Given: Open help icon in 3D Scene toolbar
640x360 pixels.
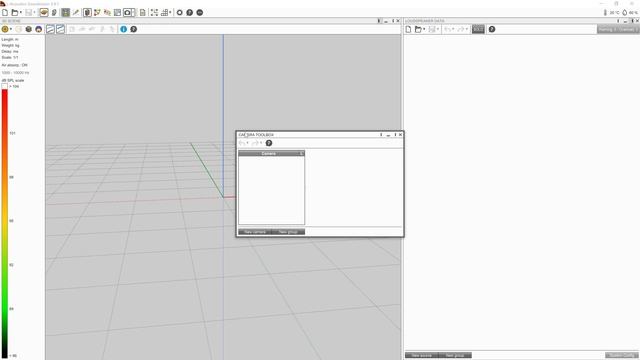Looking at the screenshot, I should tap(133, 29).
